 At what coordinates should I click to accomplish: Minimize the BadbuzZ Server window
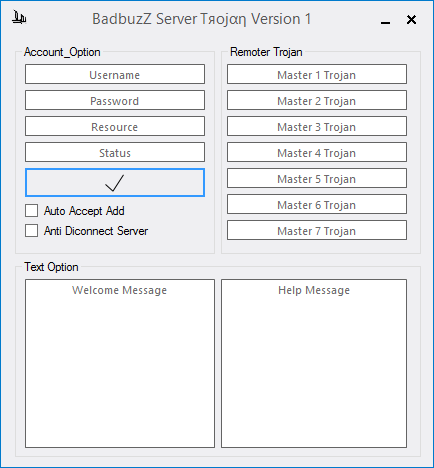(x=385, y=20)
